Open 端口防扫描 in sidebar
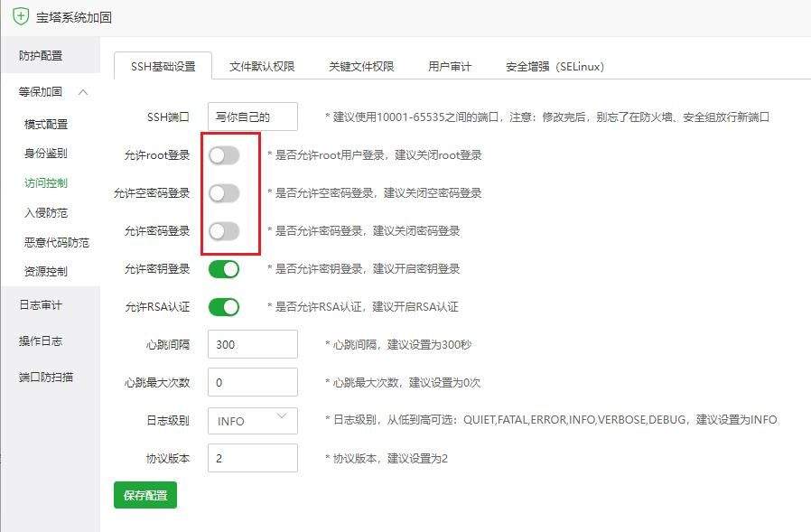 (x=46, y=378)
